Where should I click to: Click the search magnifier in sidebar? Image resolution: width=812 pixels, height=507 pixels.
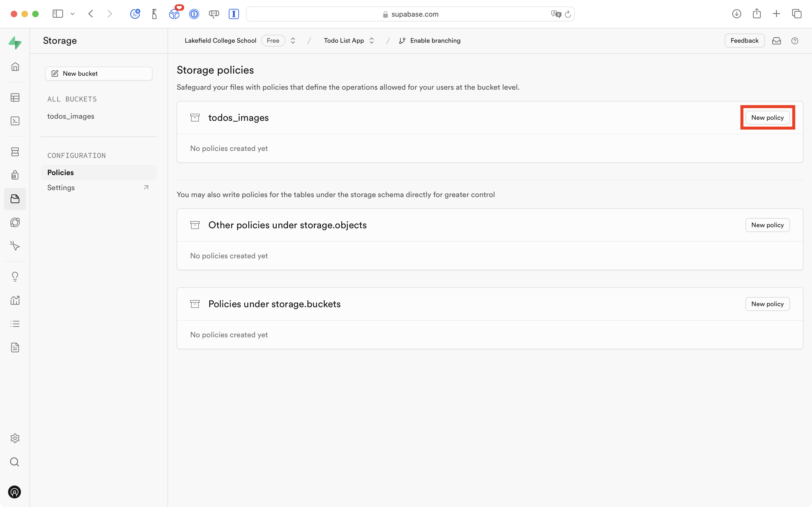click(x=15, y=462)
